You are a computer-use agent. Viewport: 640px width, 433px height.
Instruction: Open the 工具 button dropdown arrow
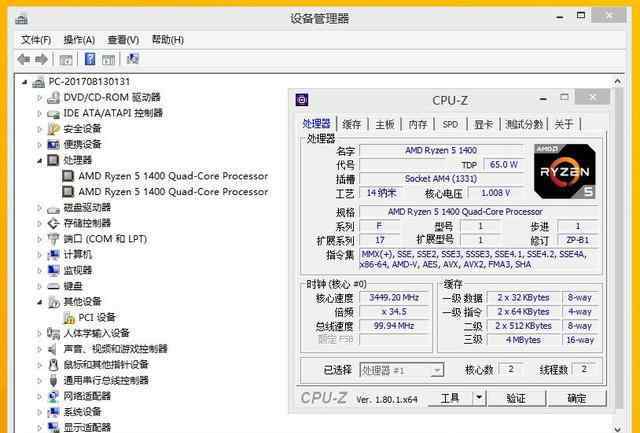[x=479, y=397]
